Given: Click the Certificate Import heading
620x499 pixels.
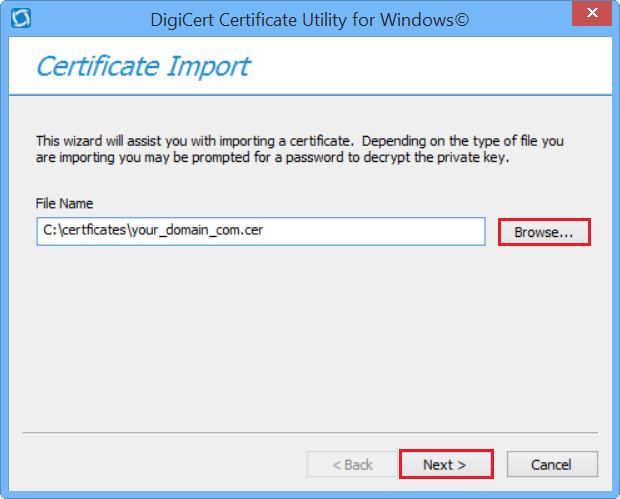Looking at the screenshot, I should 142,67.
